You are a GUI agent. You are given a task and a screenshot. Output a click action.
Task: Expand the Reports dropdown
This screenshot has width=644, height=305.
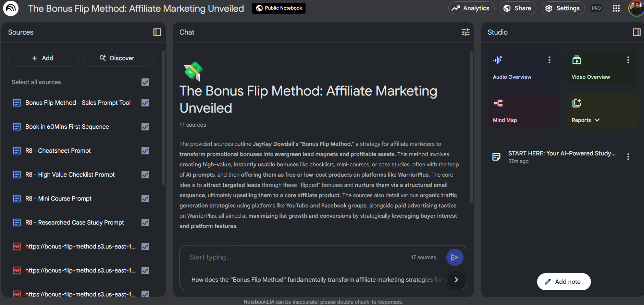coord(585,120)
